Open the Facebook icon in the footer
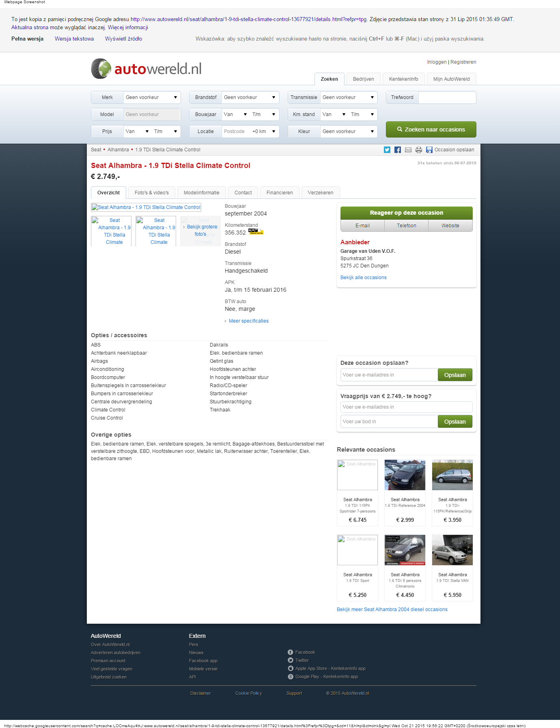 pyautogui.click(x=291, y=652)
